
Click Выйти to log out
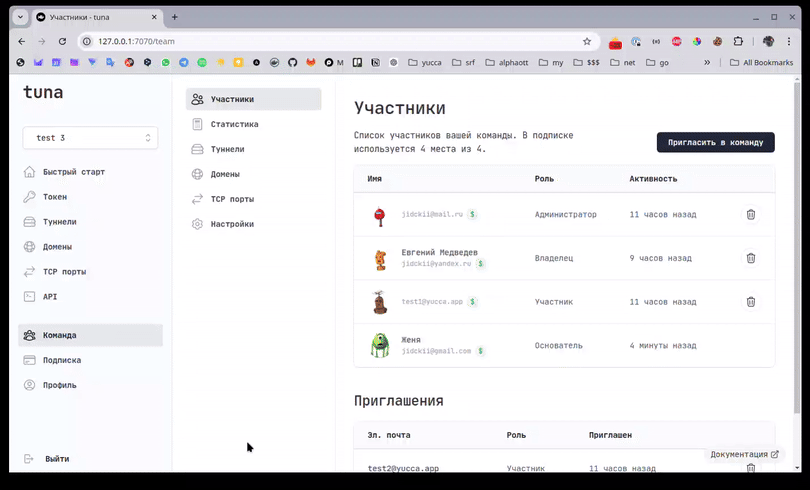(x=57, y=459)
